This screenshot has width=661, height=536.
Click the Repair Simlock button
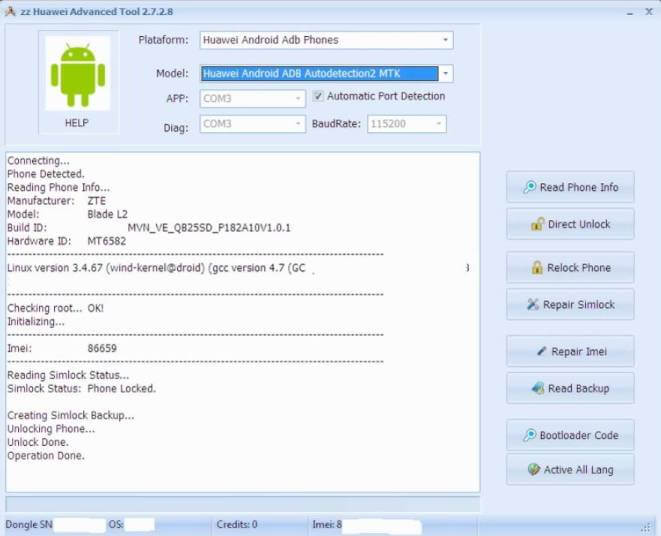(570, 304)
